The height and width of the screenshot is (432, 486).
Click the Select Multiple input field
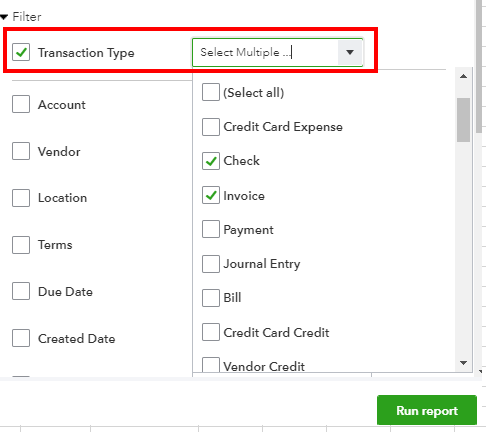265,52
